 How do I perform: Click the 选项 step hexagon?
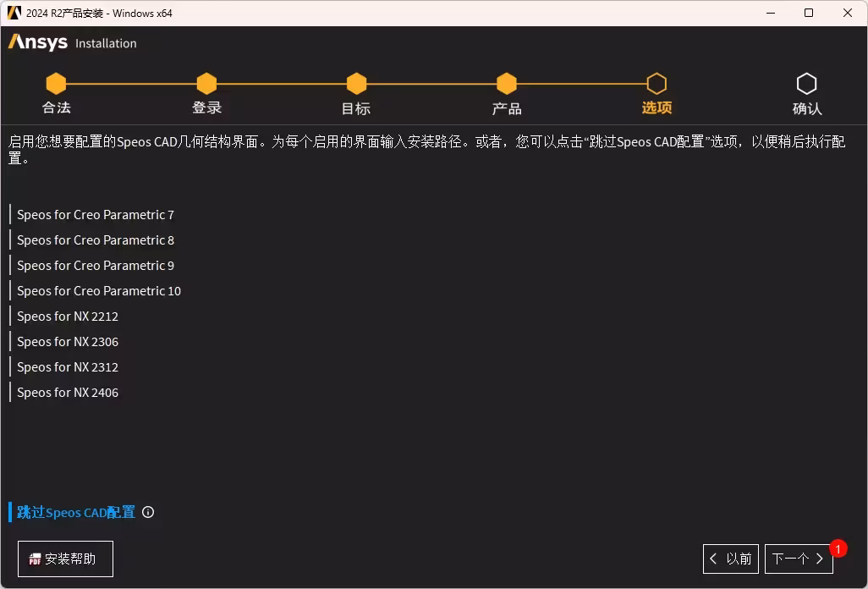(656, 84)
